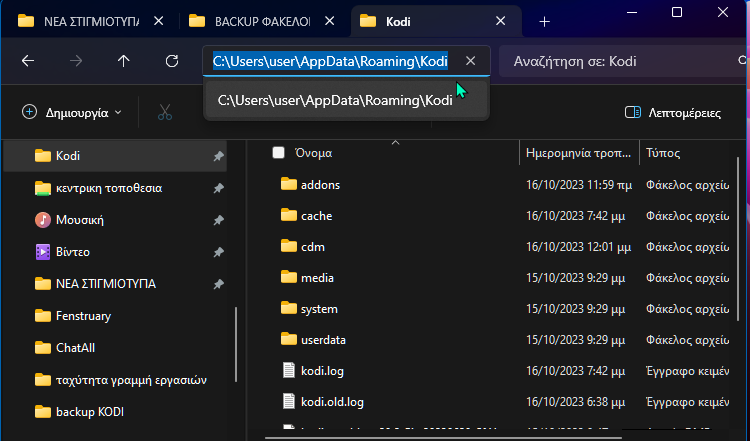Close the Kodi tab
This screenshot has width=750, height=441.
coord(500,21)
